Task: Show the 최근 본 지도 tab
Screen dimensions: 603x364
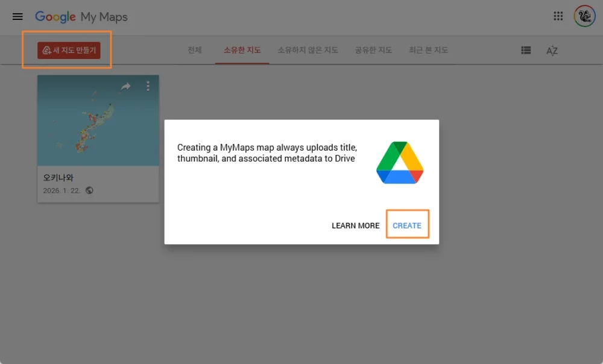Action: click(x=428, y=50)
